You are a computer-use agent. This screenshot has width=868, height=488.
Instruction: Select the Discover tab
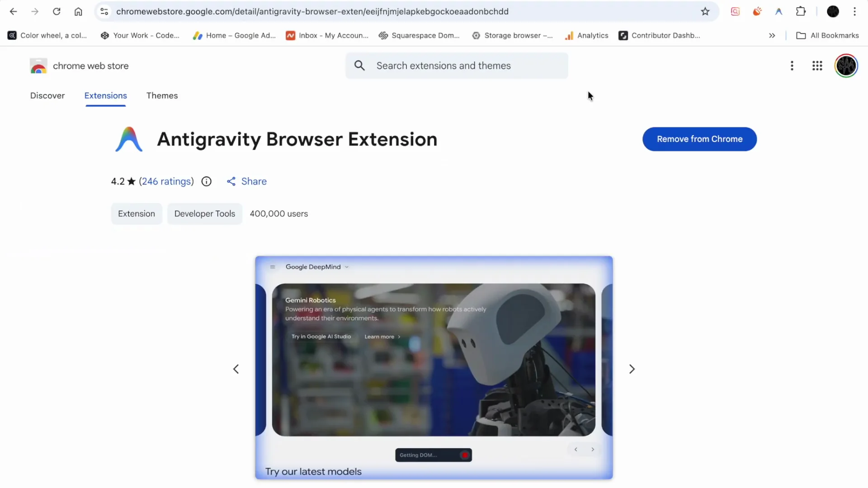tap(47, 95)
